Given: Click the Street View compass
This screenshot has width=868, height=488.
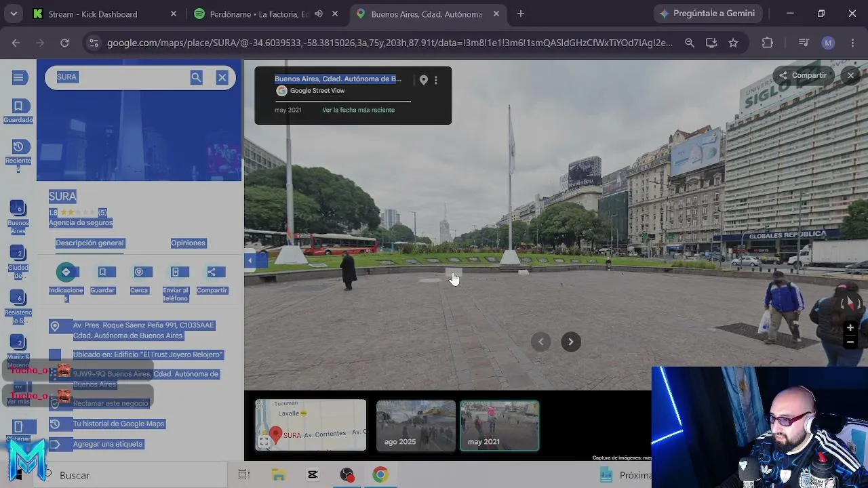Looking at the screenshot, I should (849, 304).
